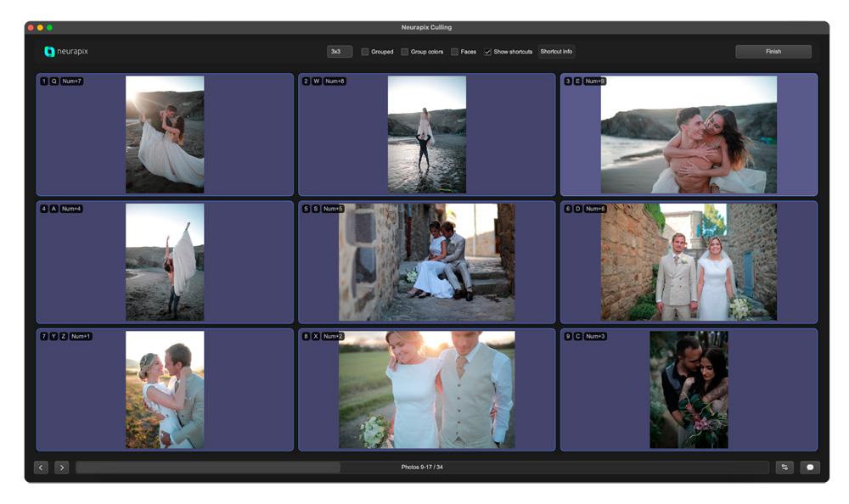The width and height of the screenshot is (849, 504).
Task: Click the Shortcut info button
Action: (x=556, y=52)
